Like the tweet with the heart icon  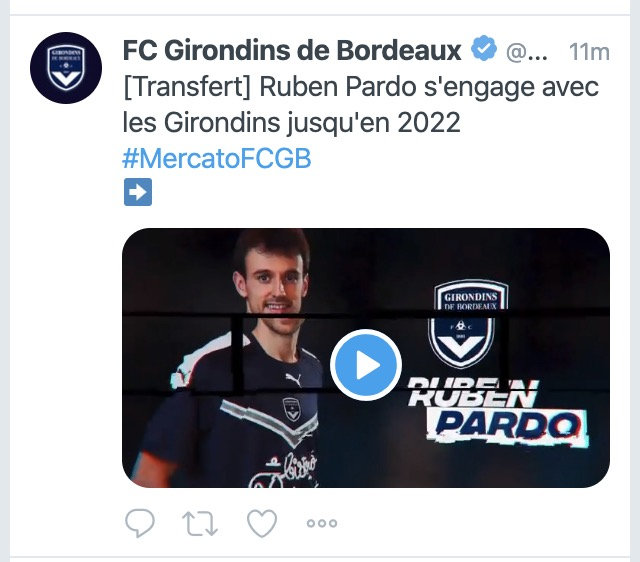pos(262,523)
